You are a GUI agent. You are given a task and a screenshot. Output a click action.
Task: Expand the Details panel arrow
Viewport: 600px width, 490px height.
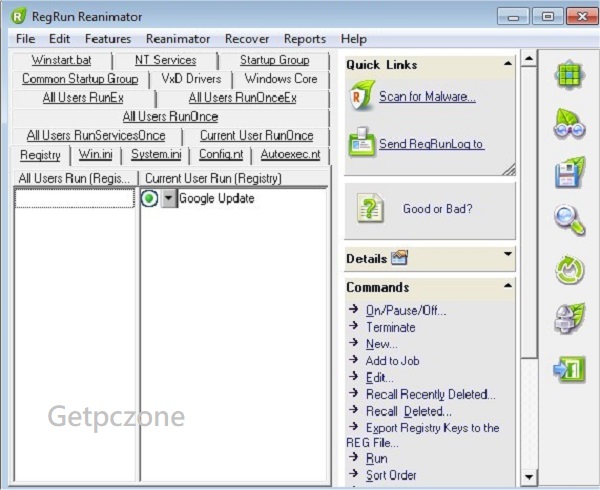coord(508,254)
